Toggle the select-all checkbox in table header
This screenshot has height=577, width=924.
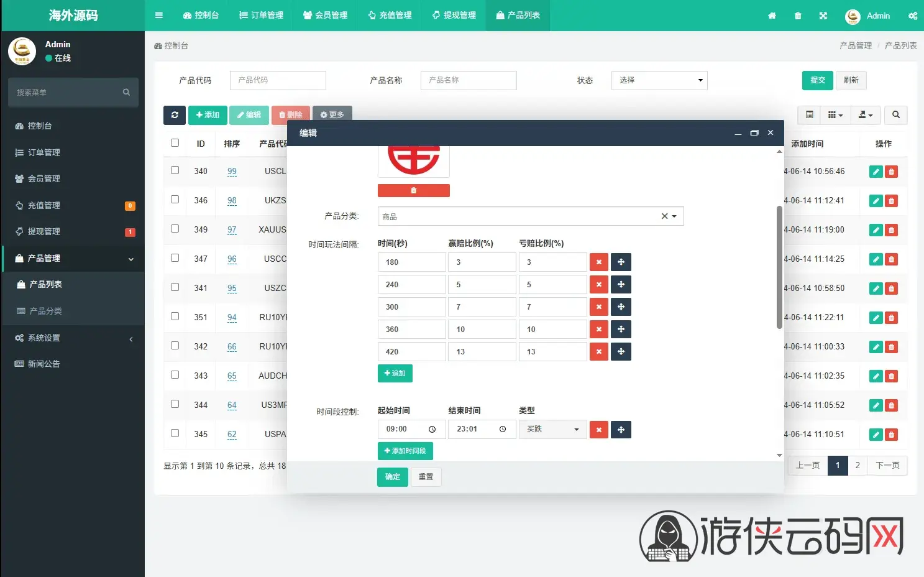coord(175,143)
